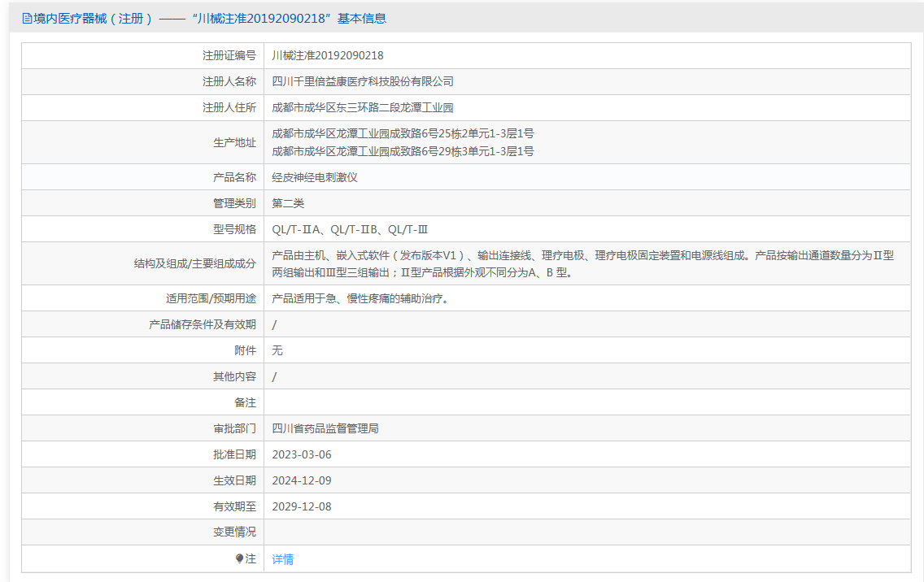This screenshot has width=924, height=582.
Task: Click the 其他内容 label
Action: (x=234, y=376)
